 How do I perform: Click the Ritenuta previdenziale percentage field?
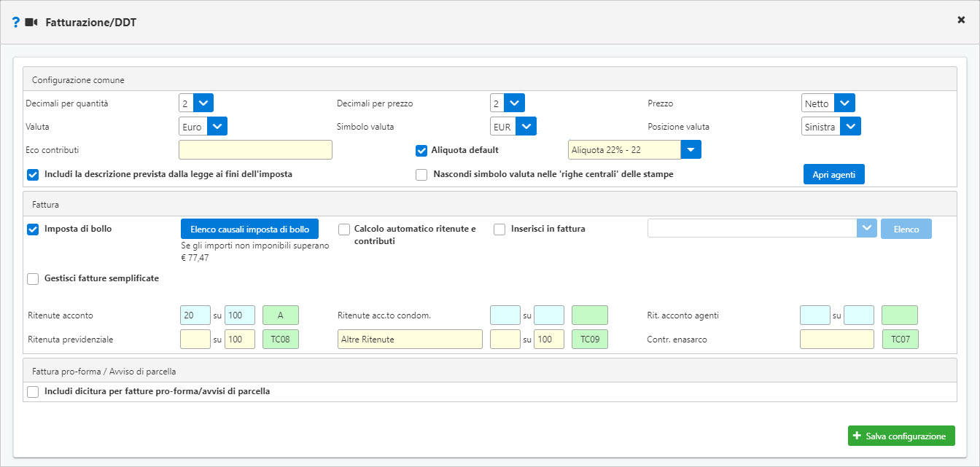tap(195, 339)
